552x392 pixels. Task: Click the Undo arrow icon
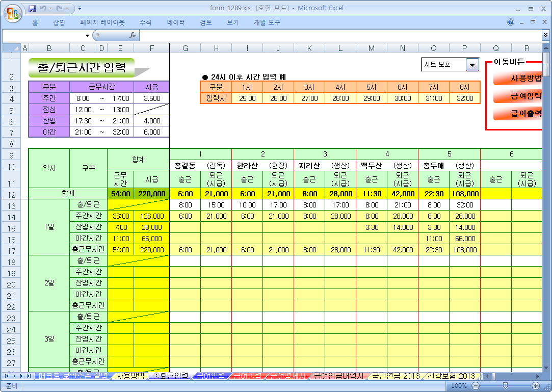(x=43, y=8)
